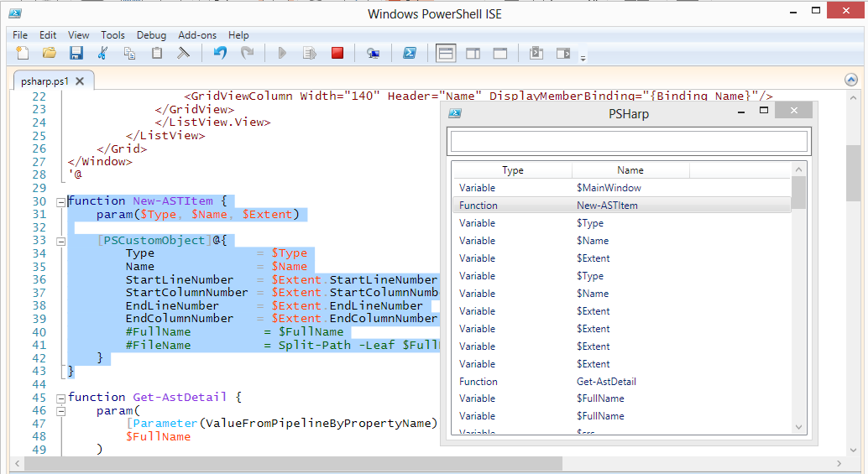Click editor vertical scroll up arrow
The image size is (868, 474).
853,98
